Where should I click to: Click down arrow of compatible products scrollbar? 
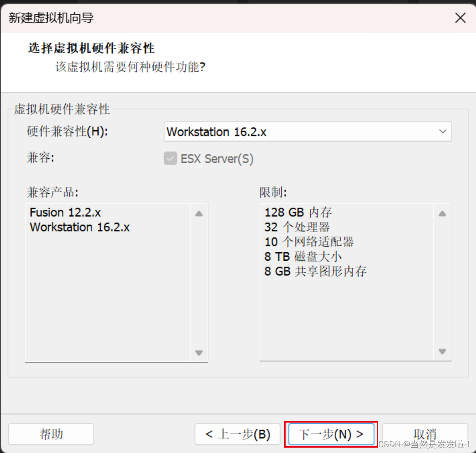tap(199, 353)
